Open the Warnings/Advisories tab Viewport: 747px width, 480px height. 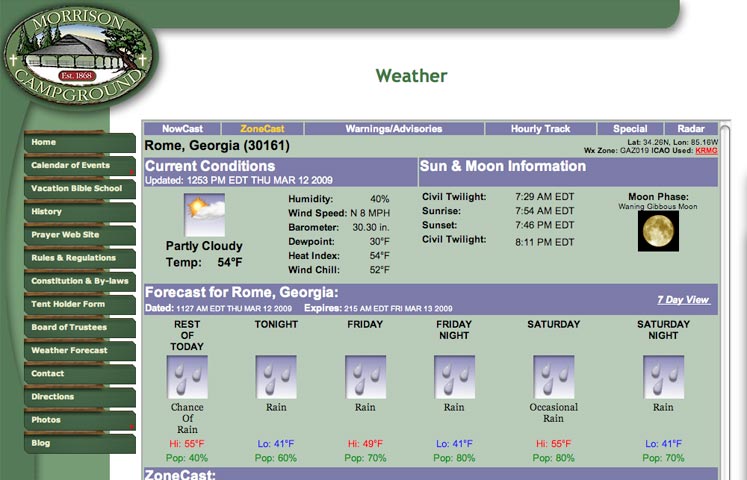[x=393, y=129]
